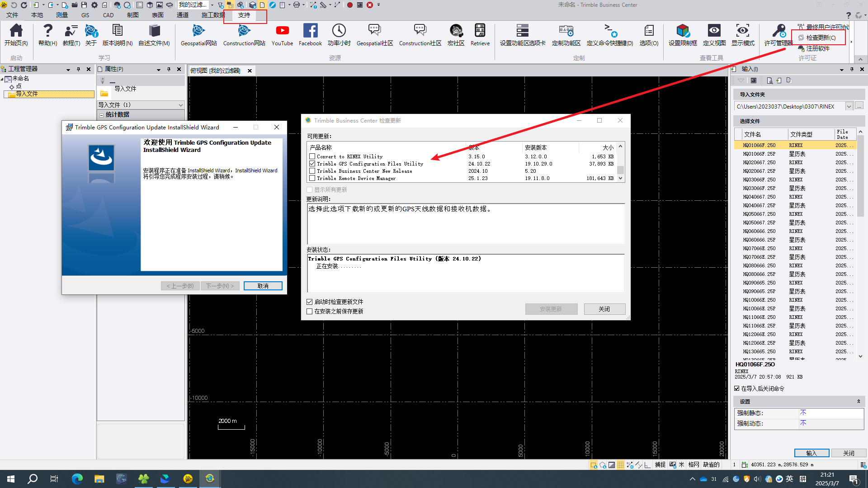The width and height of the screenshot is (868, 488).
Task: Open the Geospatial社区 icon
Action: 375,35
